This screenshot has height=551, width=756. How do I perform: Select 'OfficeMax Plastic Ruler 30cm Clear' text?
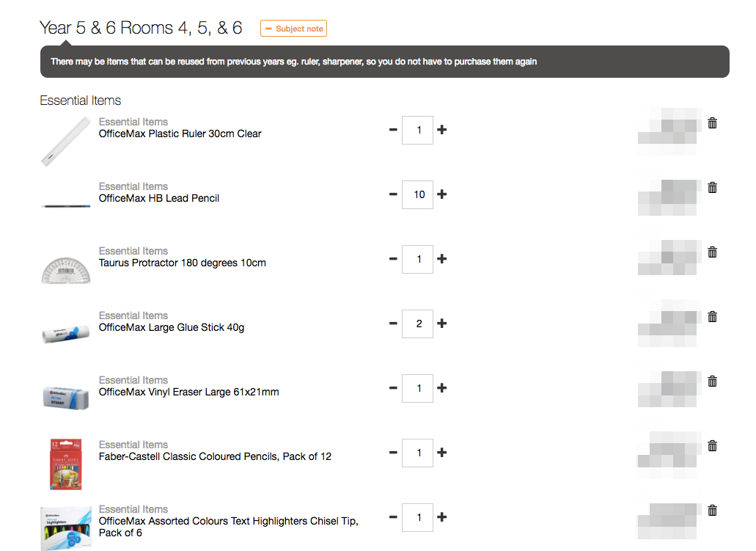click(180, 134)
